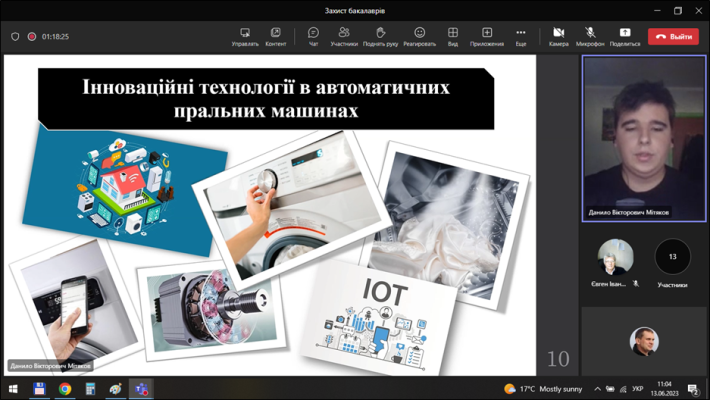Switch keyboard language via УКР indicator
The height and width of the screenshot is (400, 710).
[x=639, y=389]
